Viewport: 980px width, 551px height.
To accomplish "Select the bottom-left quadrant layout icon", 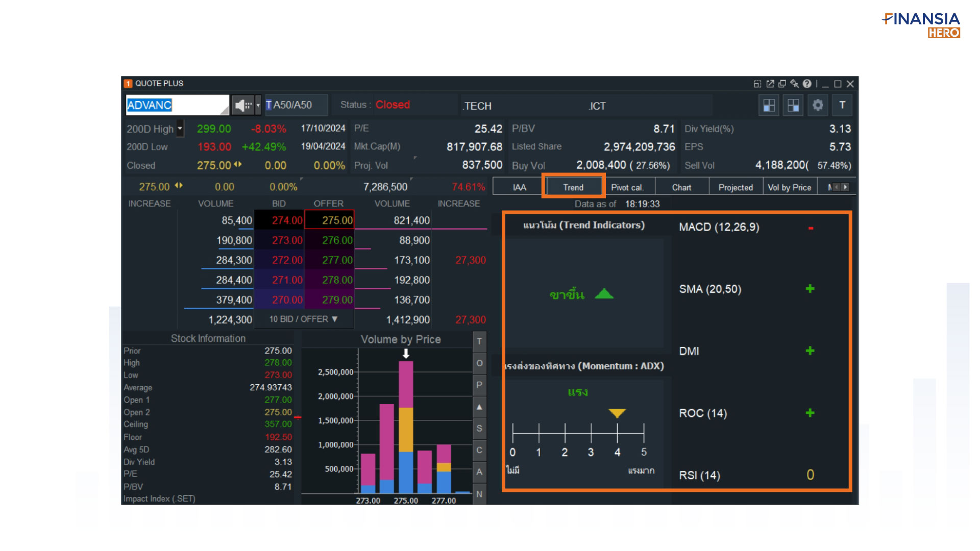I will coord(769,106).
